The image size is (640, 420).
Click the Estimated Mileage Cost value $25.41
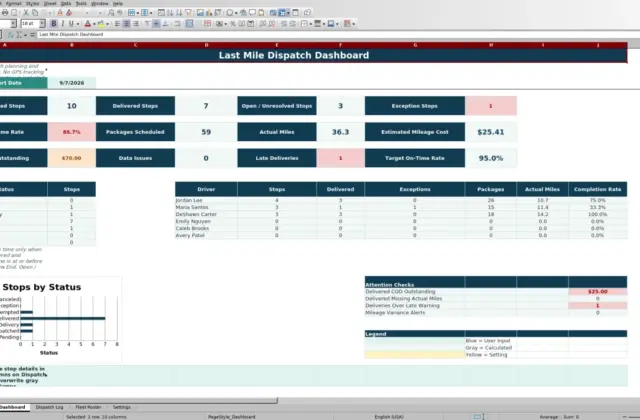[x=491, y=132]
